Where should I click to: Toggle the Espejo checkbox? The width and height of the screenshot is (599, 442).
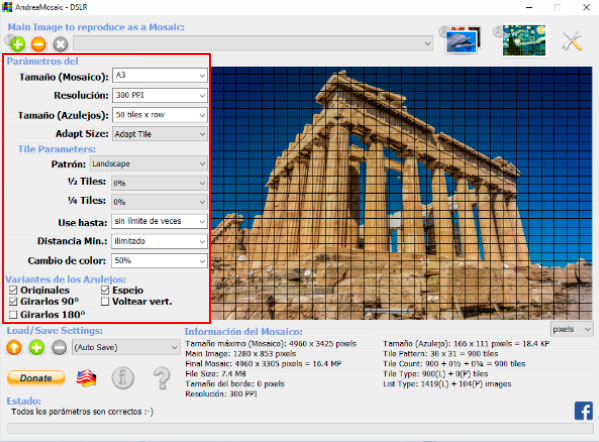tap(105, 290)
